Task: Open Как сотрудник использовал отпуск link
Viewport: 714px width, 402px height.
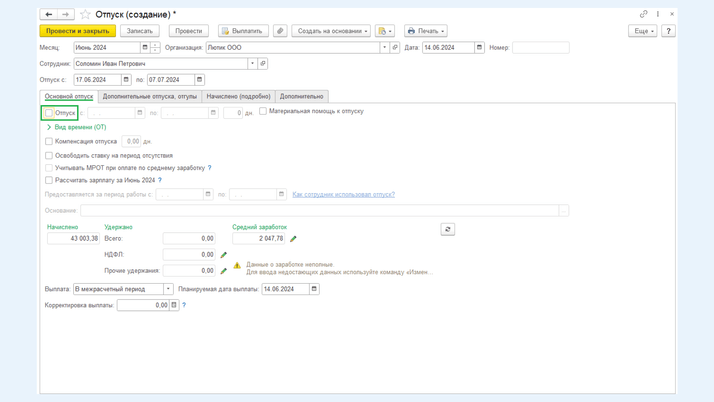Action: [343, 194]
